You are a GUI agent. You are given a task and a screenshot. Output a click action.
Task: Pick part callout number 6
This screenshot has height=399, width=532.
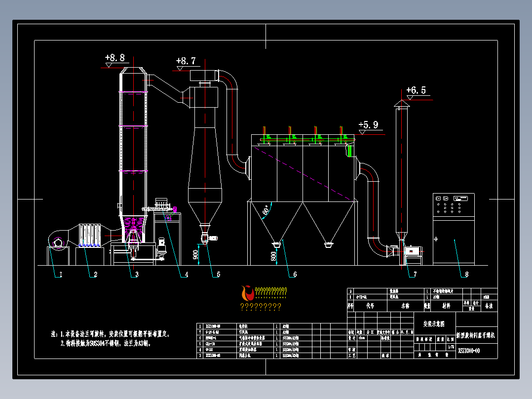[295, 275]
